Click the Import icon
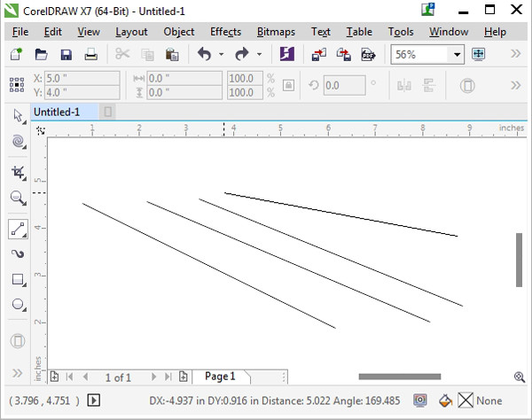 click(x=319, y=54)
